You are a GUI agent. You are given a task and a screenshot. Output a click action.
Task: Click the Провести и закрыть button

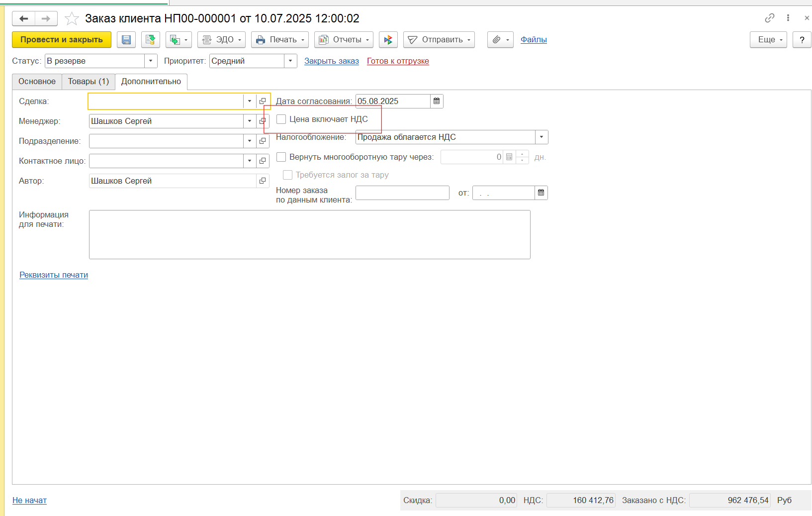(x=62, y=40)
